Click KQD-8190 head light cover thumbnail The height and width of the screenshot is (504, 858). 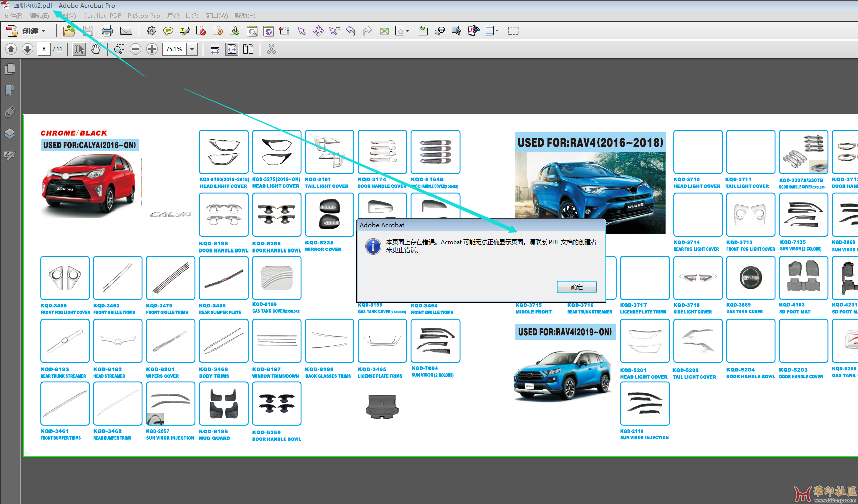click(224, 152)
